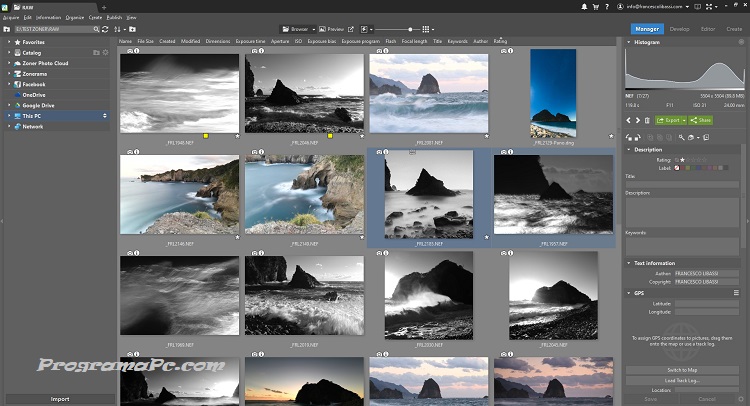Expand the Zoner Photo Cloud tree node
This screenshot has width=750, height=406.
click(9, 62)
